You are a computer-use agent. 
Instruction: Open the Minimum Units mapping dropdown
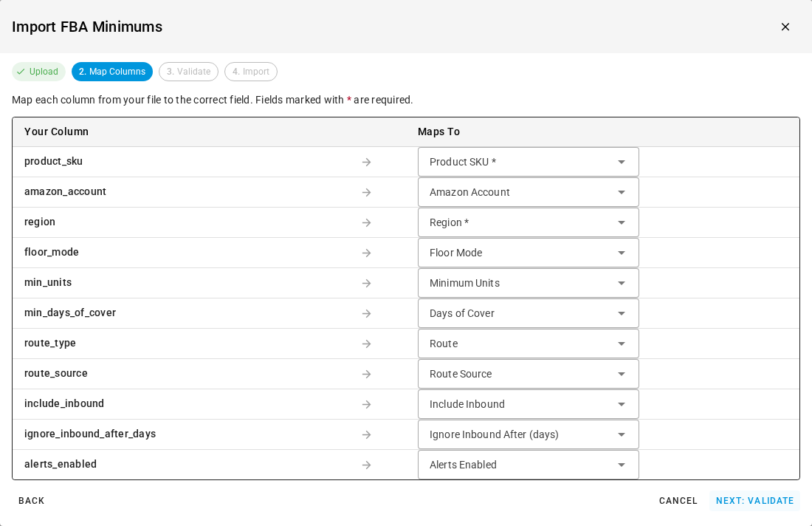coord(529,283)
